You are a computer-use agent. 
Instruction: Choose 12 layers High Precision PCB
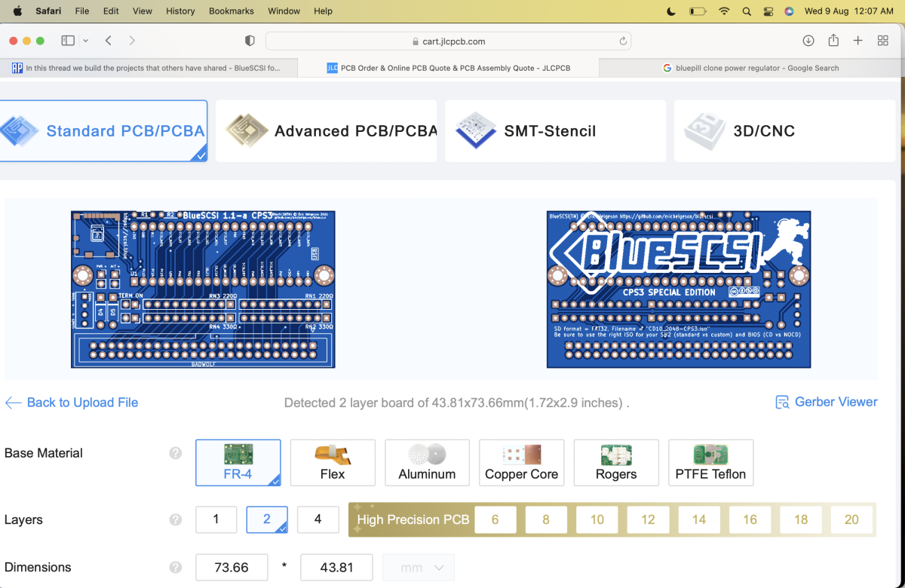tap(648, 519)
